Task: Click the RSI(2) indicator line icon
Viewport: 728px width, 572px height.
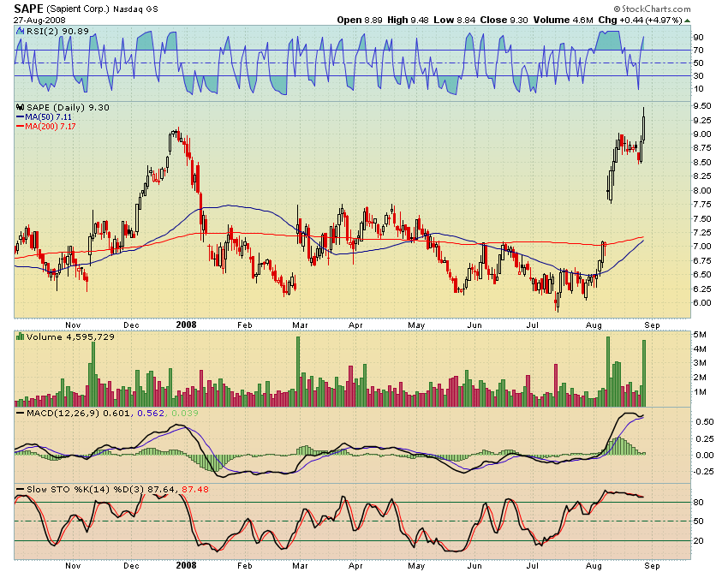Action: [x=20, y=31]
